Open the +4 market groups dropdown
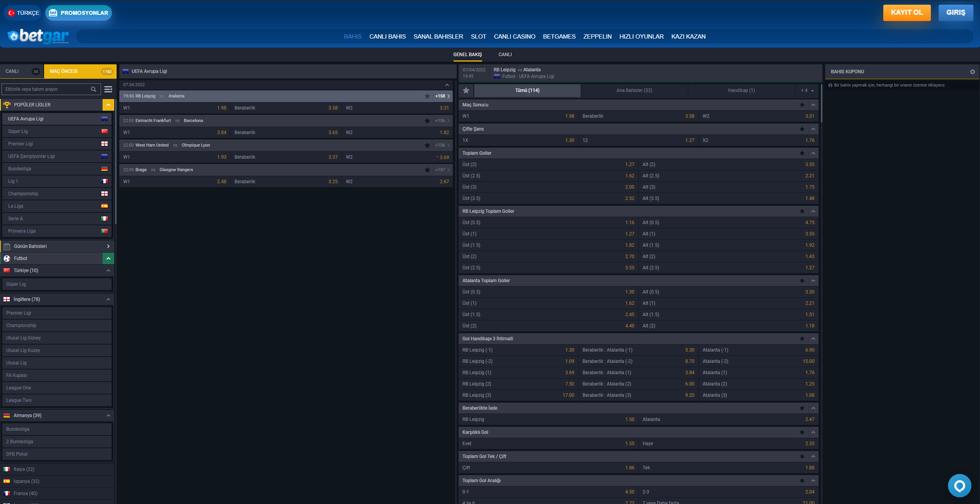This screenshot has height=504, width=980. point(807,90)
